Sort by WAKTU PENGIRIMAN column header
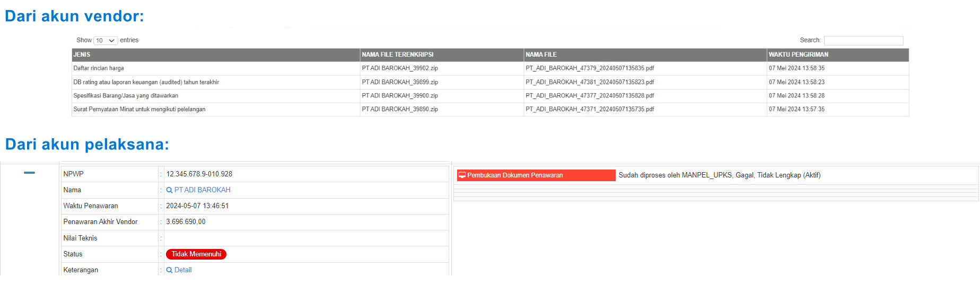 pos(798,55)
